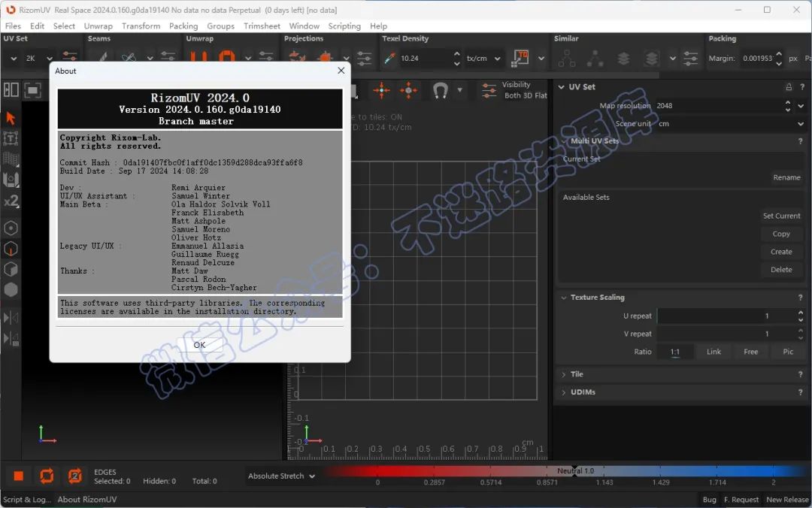Viewport: 812px width, 508px height.
Task: Select the Link ratio option
Action: point(714,352)
